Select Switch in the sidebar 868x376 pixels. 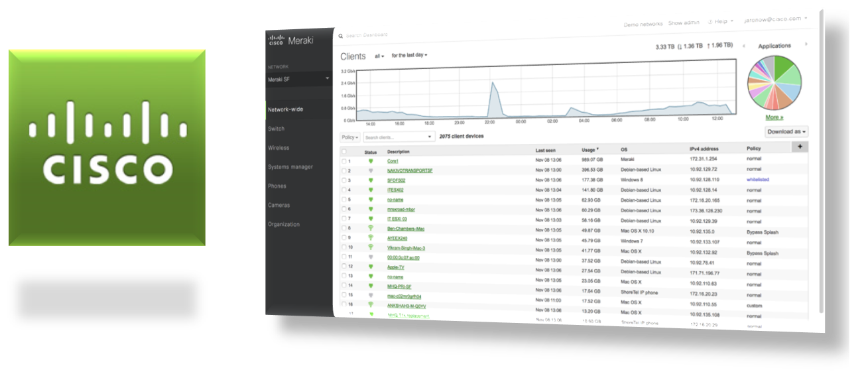(276, 129)
